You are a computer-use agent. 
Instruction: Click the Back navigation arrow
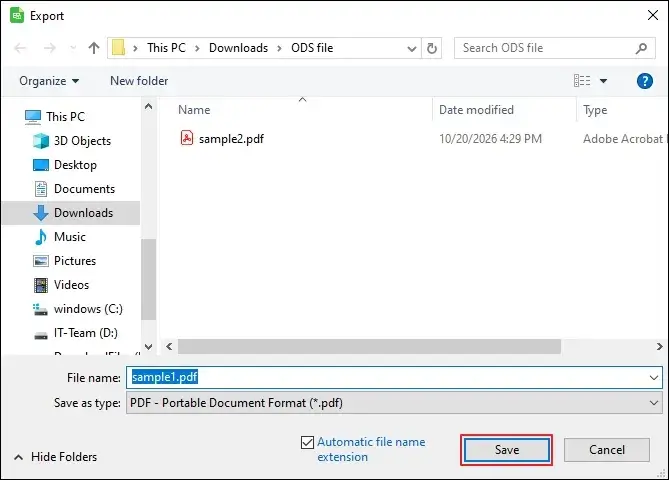(20, 48)
